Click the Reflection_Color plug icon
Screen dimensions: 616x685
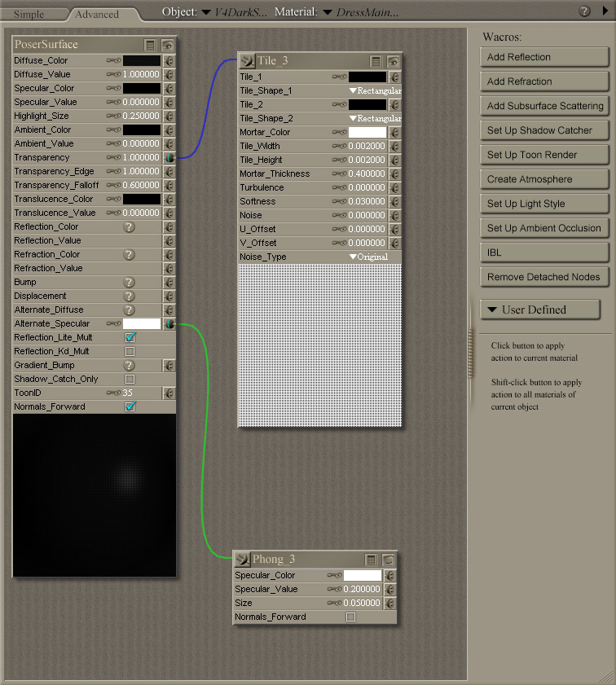[x=169, y=226]
